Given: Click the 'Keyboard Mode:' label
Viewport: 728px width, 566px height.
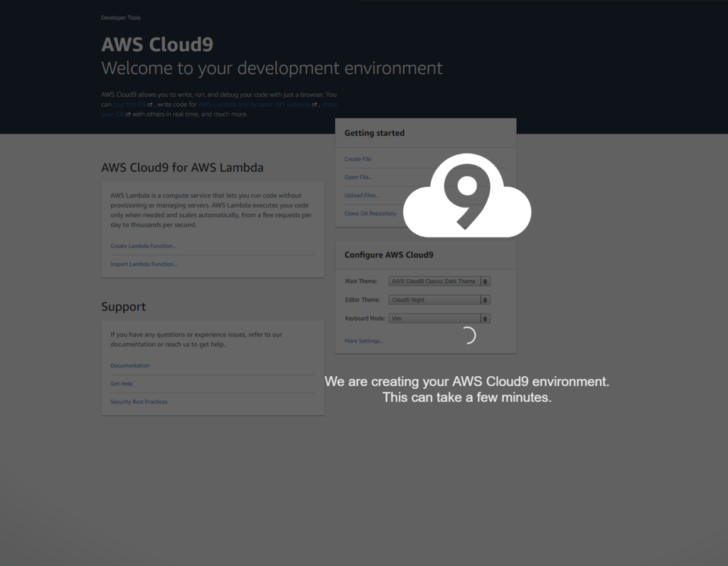Looking at the screenshot, I should point(365,319).
